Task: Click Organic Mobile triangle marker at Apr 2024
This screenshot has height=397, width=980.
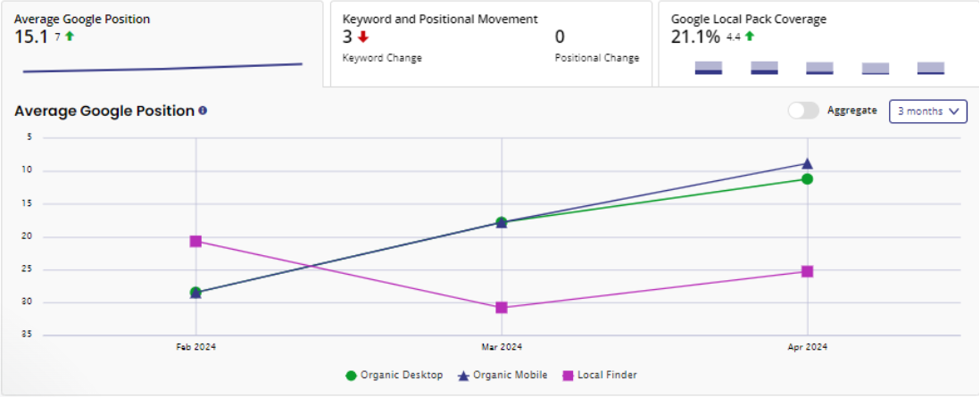Action: [807, 163]
